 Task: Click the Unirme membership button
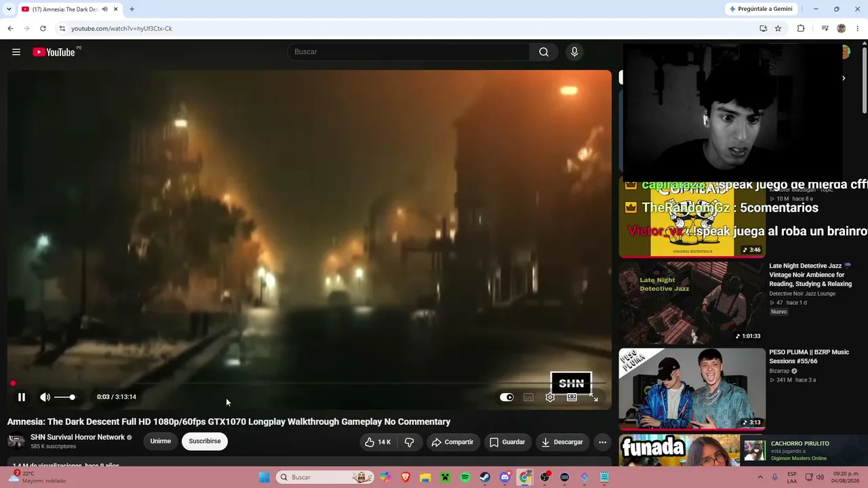coord(161,441)
